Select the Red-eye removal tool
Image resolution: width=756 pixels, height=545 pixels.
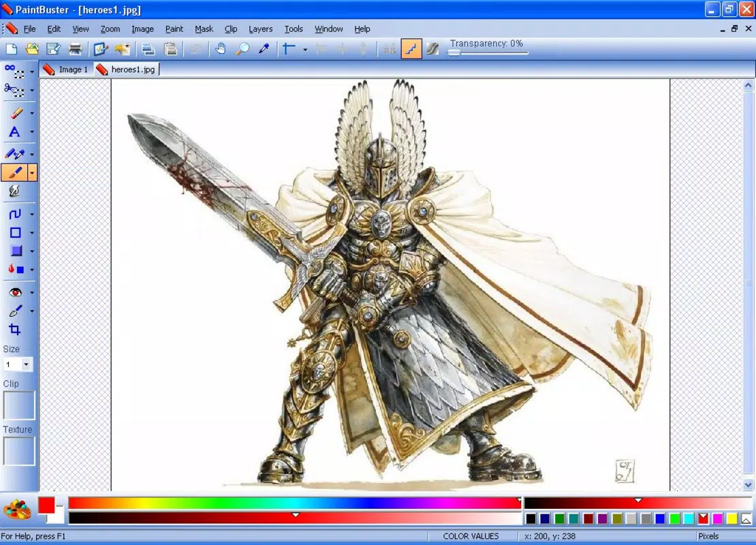[15, 292]
